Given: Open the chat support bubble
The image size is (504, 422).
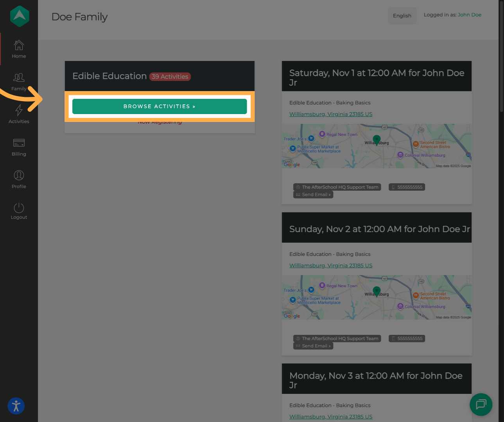Looking at the screenshot, I should [x=481, y=404].
